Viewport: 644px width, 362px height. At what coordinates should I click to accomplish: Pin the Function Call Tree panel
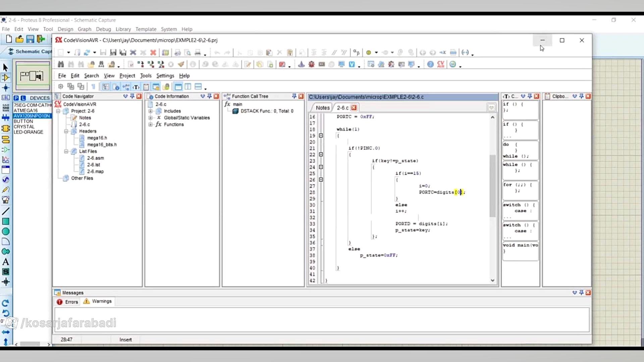[x=294, y=97]
